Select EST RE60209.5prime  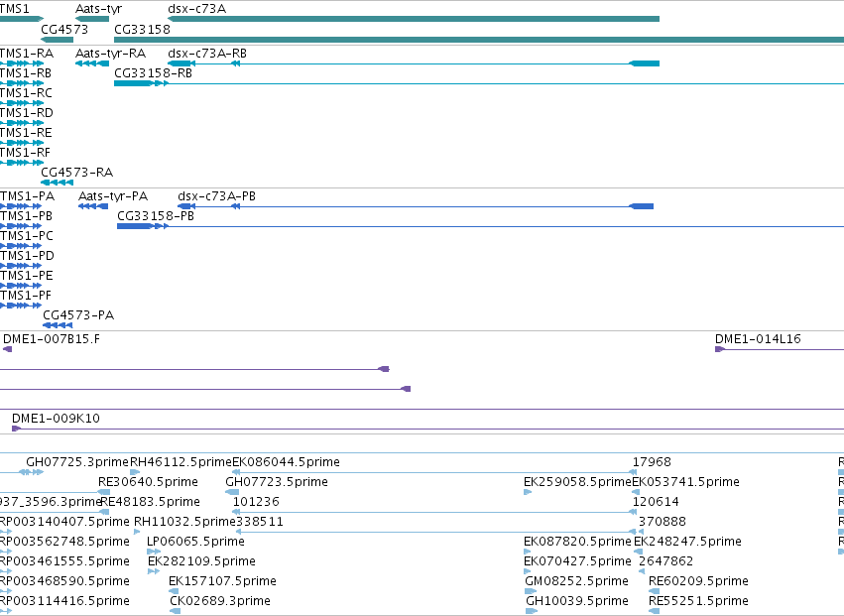pyautogui.click(x=698, y=582)
